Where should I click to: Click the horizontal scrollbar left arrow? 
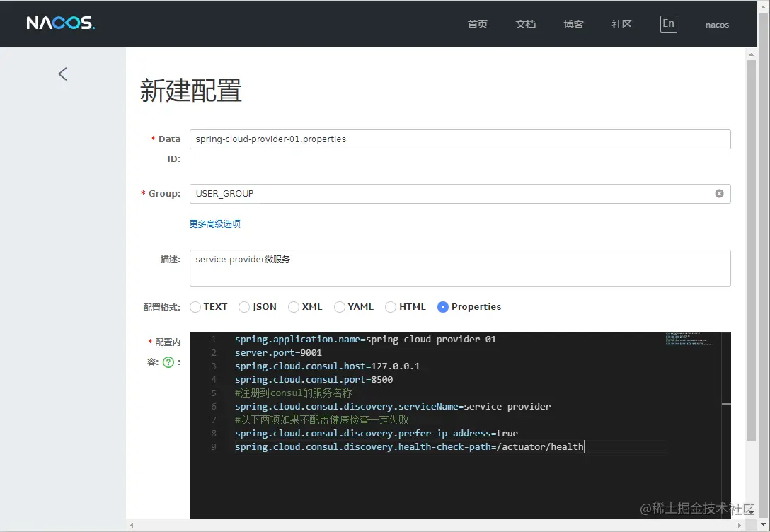tap(132, 525)
